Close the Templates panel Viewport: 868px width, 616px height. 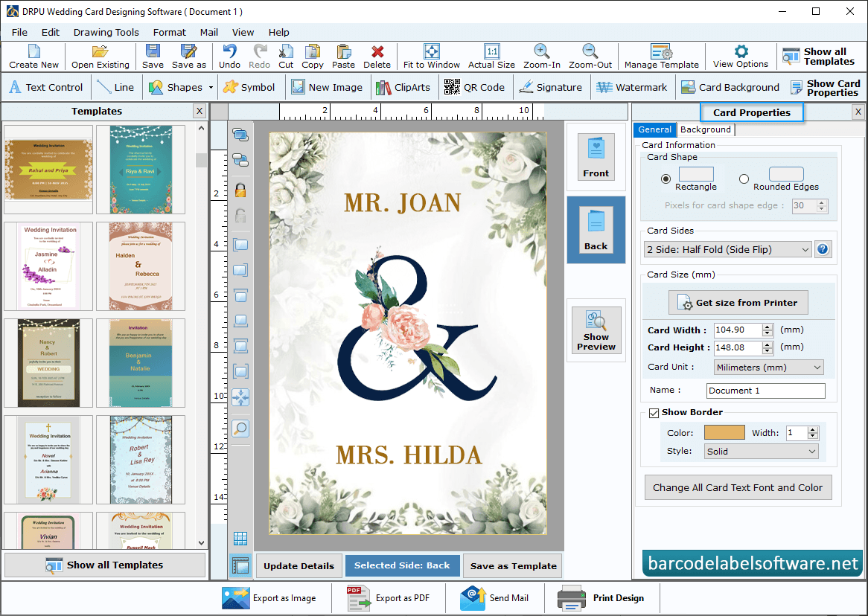[x=200, y=111]
